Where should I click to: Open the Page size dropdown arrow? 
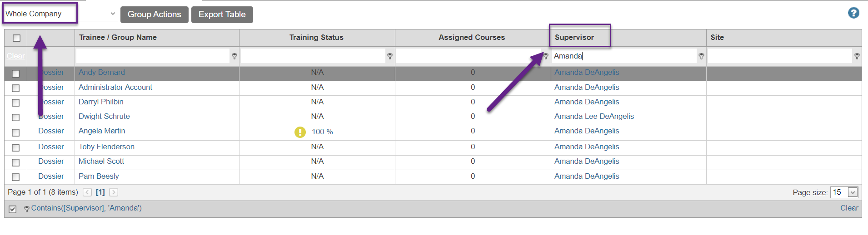[853, 192]
